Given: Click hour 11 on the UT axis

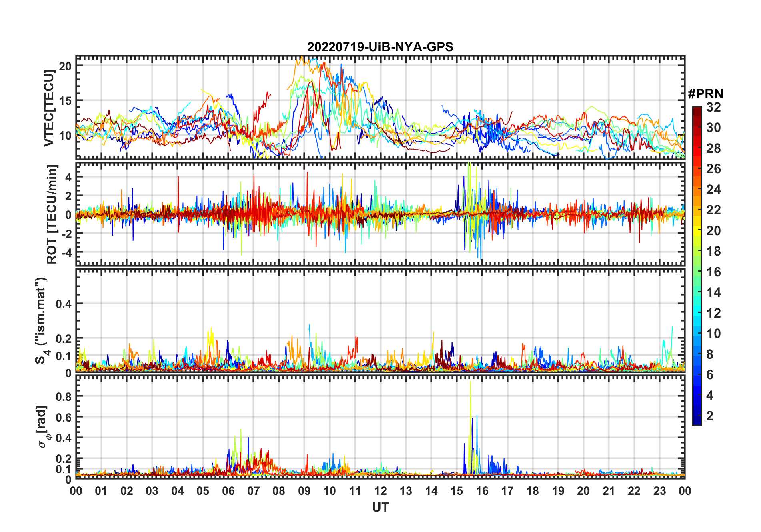Looking at the screenshot, I should point(355,491).
